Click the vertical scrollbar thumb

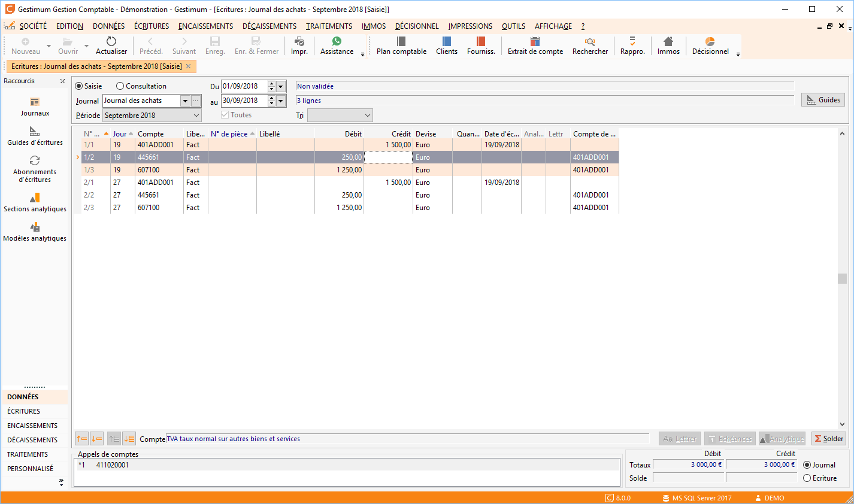(x=842, y=278)
